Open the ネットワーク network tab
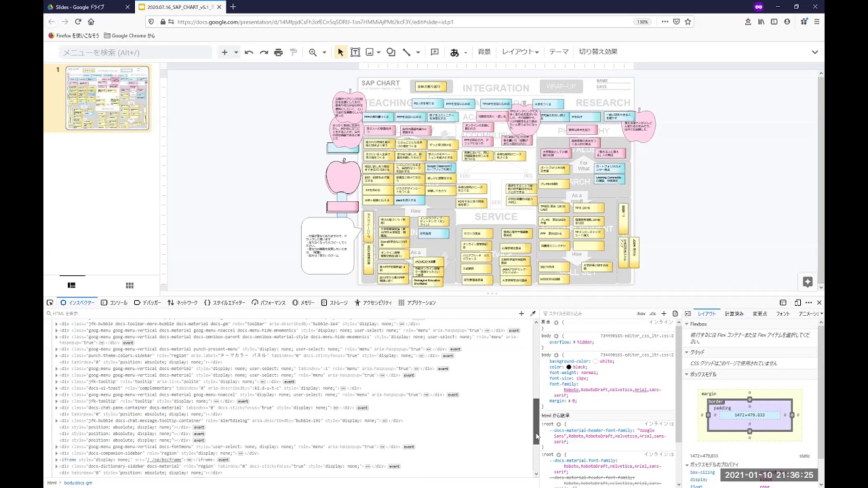Viewport: 868px width, 488px height. (x=182, y=303)
